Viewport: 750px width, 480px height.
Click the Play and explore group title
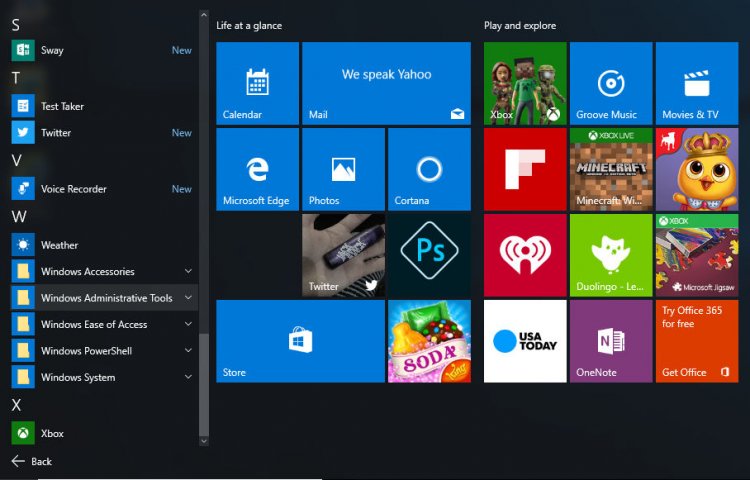[x=520, y=25]
